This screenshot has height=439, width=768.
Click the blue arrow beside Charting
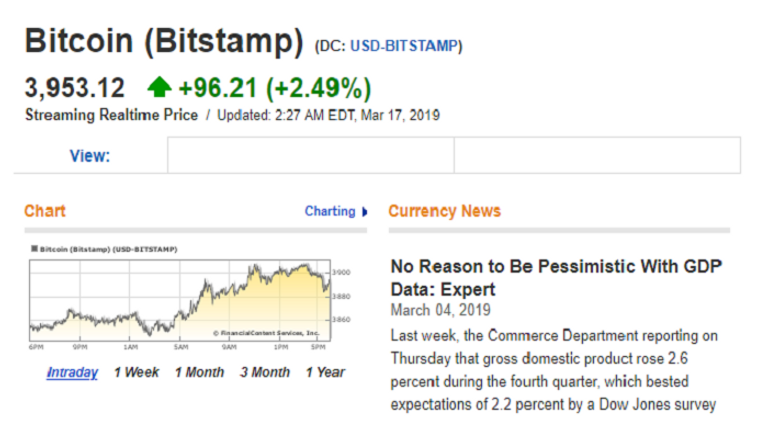tap(365, 212)
